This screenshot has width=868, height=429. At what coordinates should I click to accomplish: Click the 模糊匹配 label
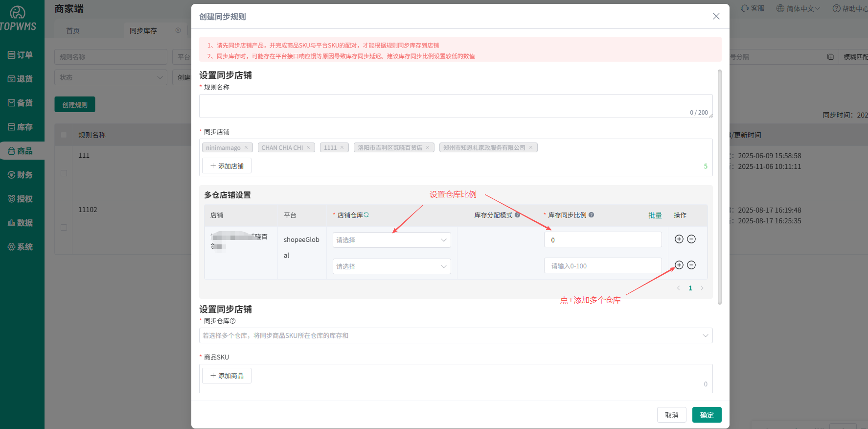(856, 57)
